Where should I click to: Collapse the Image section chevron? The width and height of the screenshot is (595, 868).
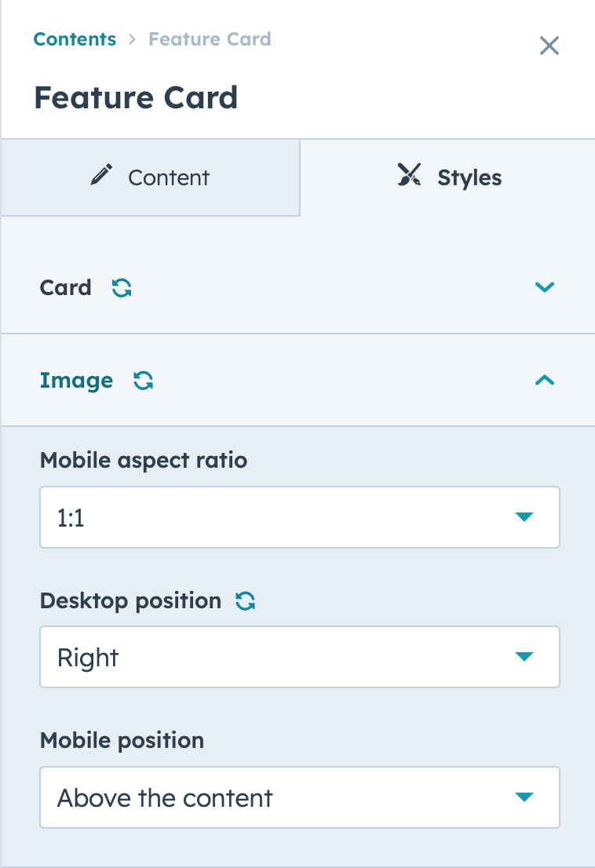(545, 380)
